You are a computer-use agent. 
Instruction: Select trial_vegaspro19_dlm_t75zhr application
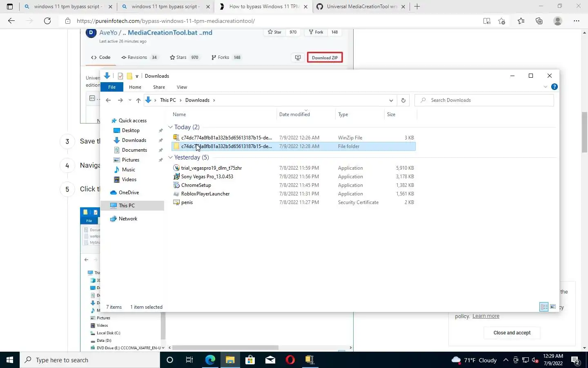(294, 168)
